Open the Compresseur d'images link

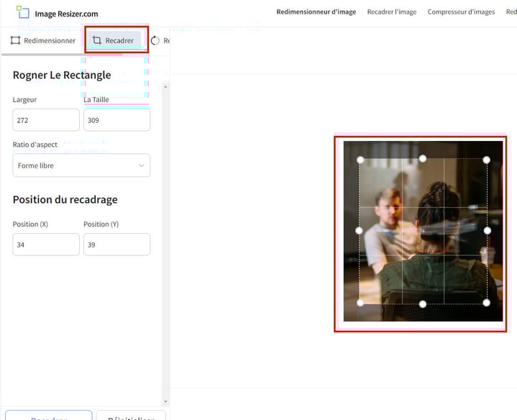(461, 12)
